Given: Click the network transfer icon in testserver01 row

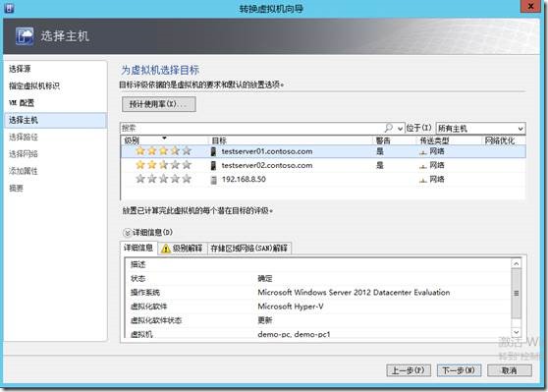Looking at the screenshot, I should (x=423, y=152).
